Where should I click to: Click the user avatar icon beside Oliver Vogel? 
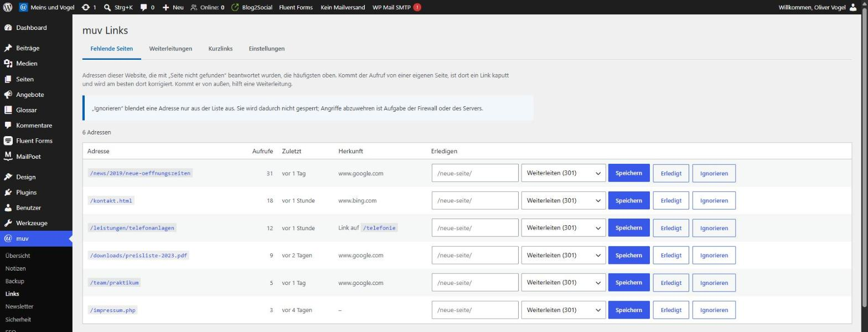coord(853,7)
